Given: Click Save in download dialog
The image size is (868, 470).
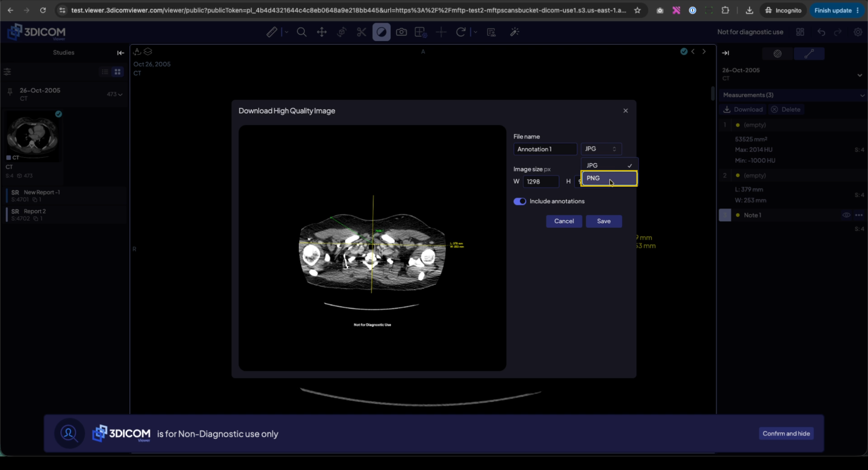Looking at the screenshot, I should 604,221.
